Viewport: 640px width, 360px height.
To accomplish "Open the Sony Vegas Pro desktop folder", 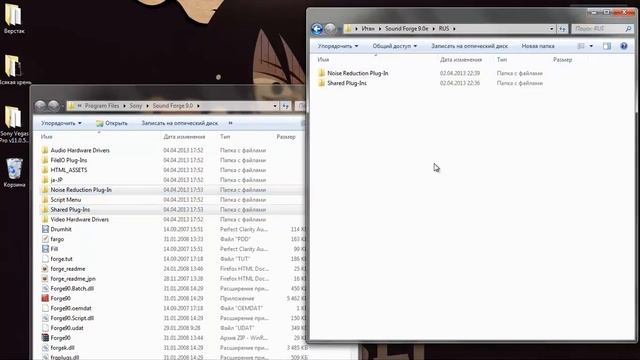I will pos(13,124).
